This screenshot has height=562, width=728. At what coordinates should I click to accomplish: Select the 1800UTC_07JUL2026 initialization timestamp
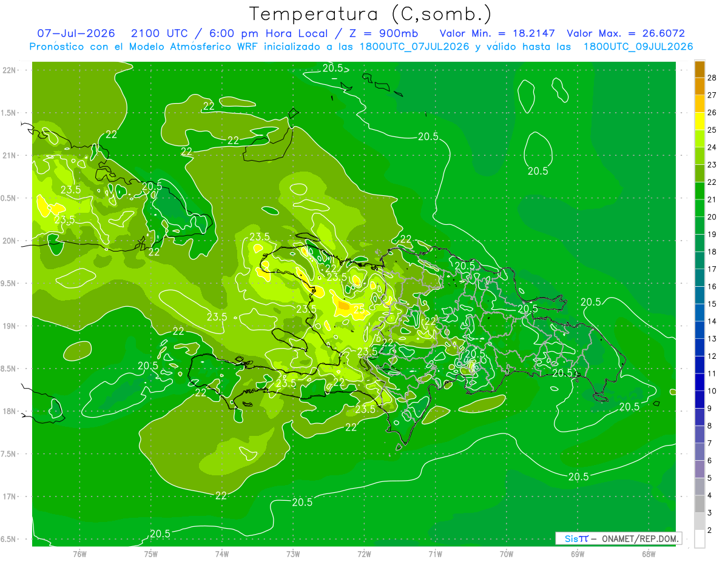[414, 47]
